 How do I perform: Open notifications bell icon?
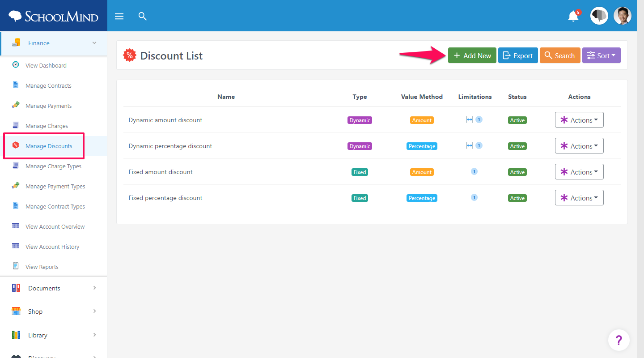coord(573,17)
